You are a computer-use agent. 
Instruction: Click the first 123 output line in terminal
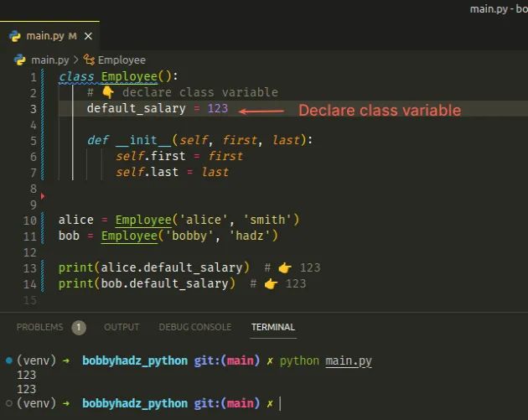click(x=26, y=376)
